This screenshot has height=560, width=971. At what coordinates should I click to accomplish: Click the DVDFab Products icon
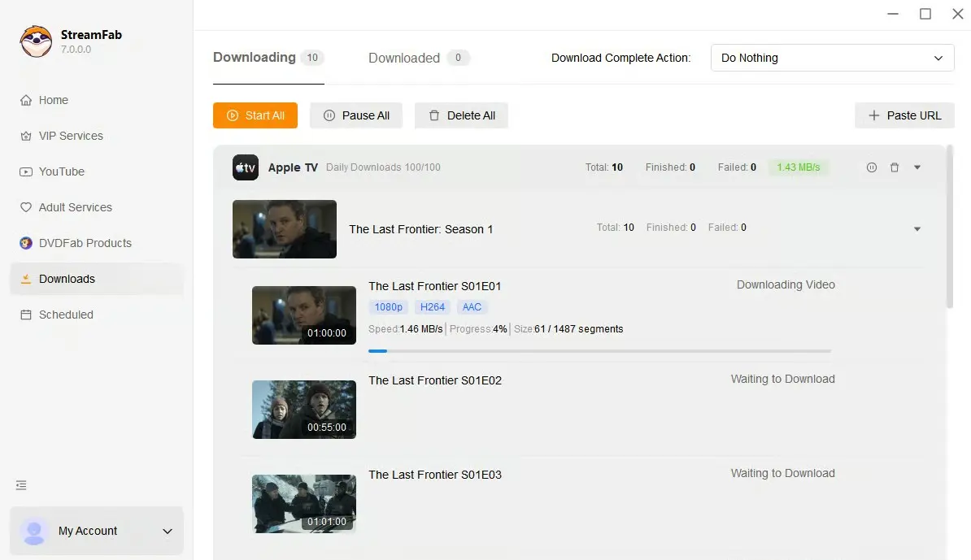[26, 243]
